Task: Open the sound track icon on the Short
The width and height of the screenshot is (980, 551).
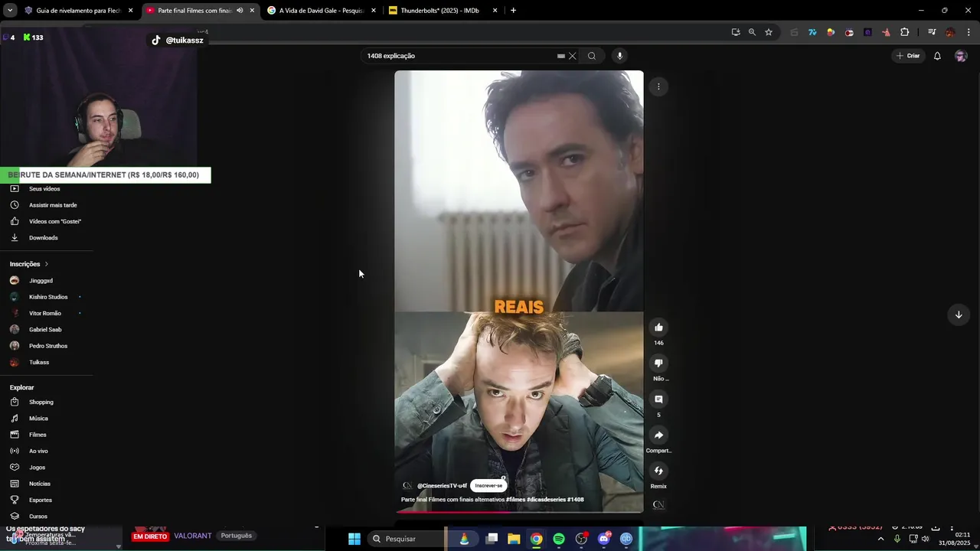Action: [x=658, y=505]
